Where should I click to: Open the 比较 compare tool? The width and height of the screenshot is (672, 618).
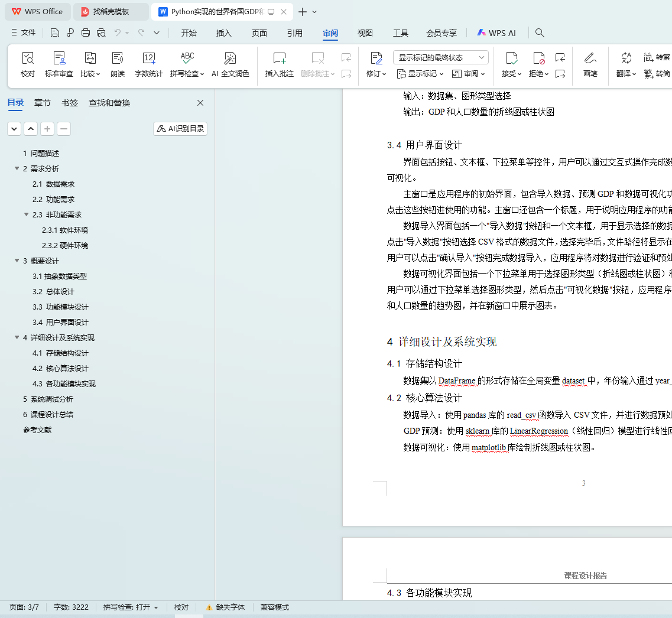(90, 64)
